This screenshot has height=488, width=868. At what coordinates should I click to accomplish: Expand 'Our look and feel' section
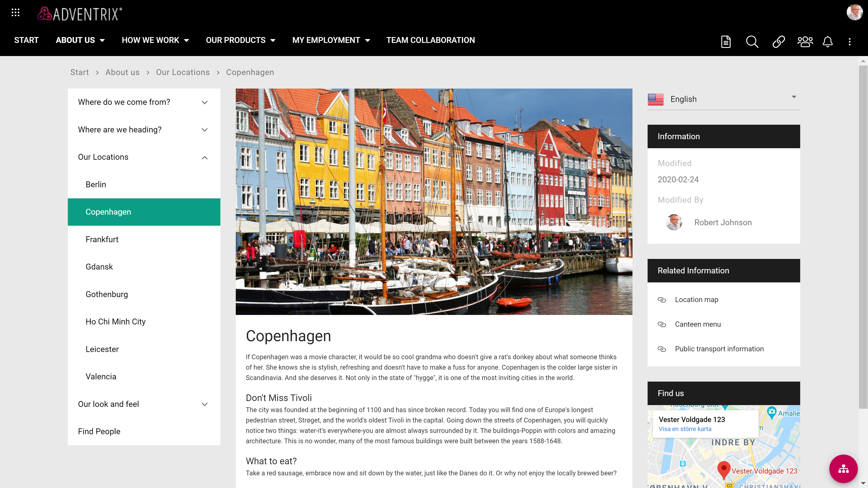pos(204,404)
